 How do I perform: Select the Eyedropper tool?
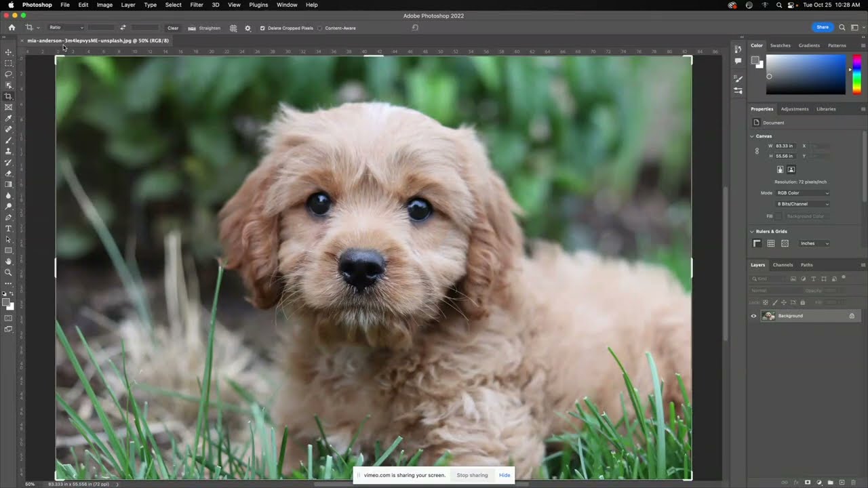tap(9, 119)
